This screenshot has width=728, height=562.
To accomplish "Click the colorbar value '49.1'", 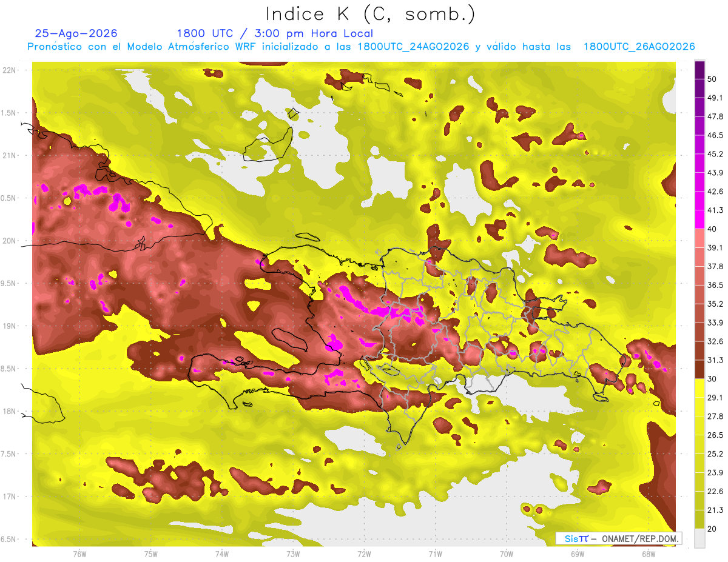I will (x=715, y=98).
